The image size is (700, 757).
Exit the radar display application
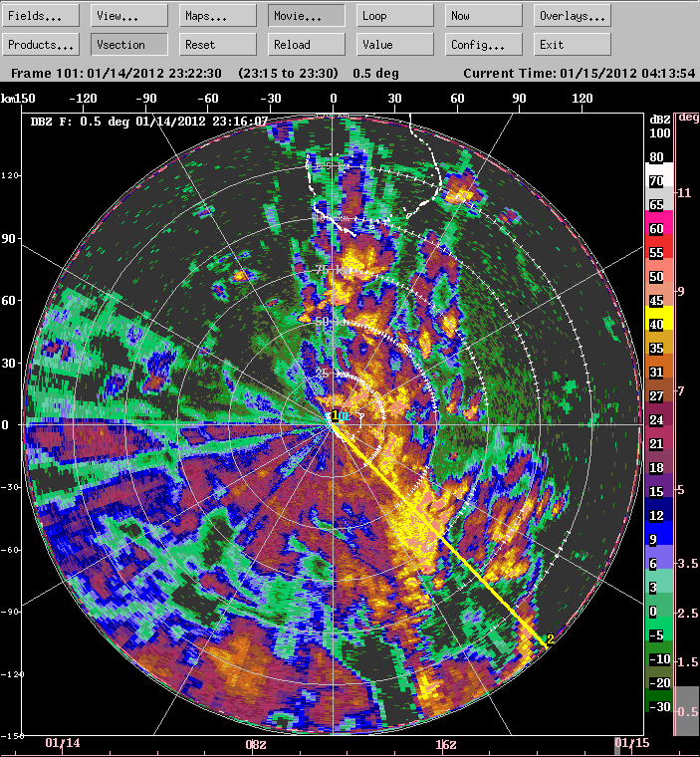point(572,45)
